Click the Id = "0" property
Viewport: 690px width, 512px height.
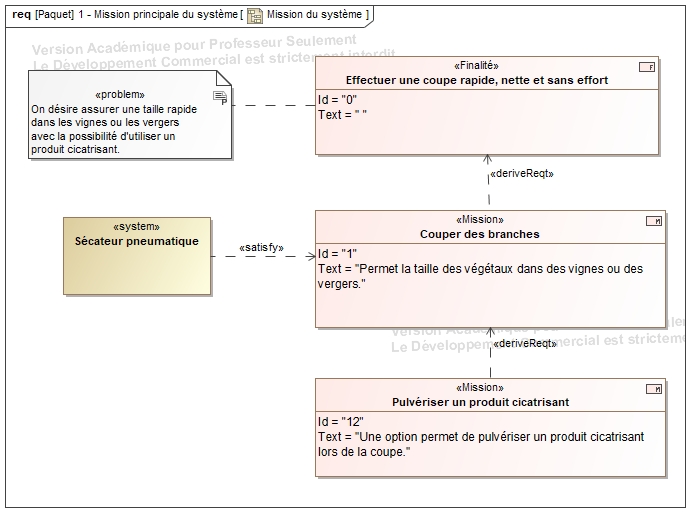pyautogui.click(x=337, y=100)
